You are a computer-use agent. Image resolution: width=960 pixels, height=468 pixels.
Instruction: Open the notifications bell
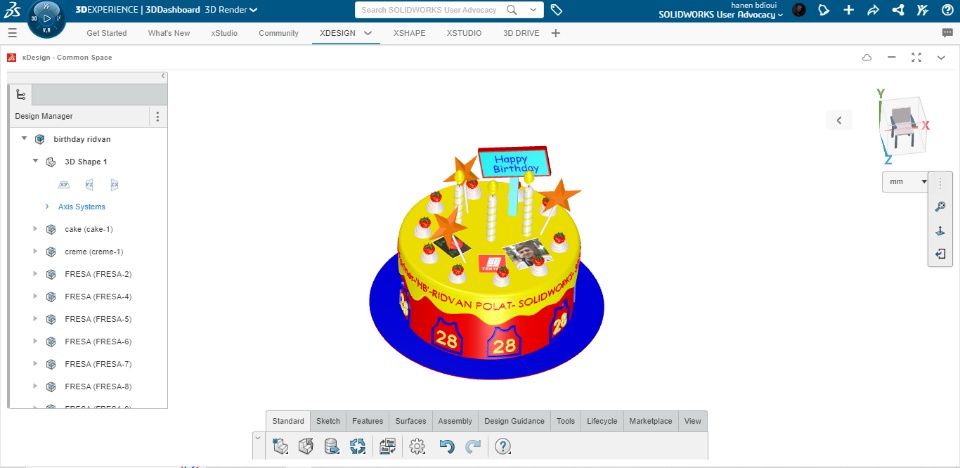[x=823, y=10]
